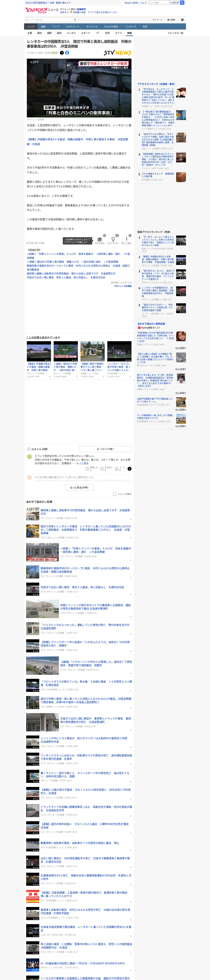The width and height of the screenshot is (210, 980).
Task: Open the ワンボックスカーにはねられ…自転車の４０代男性が死亡 article
Action: tap(87, 757)
